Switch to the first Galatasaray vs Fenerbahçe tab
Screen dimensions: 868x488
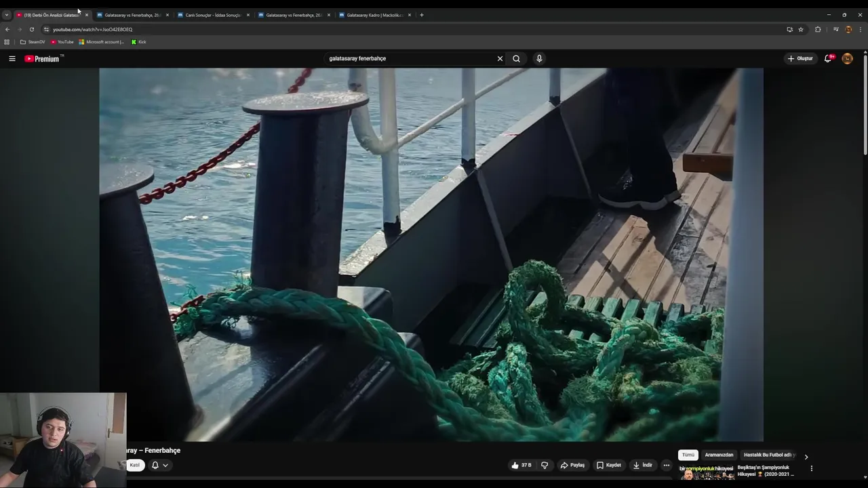pyautogui.click(x=132, y=15)
